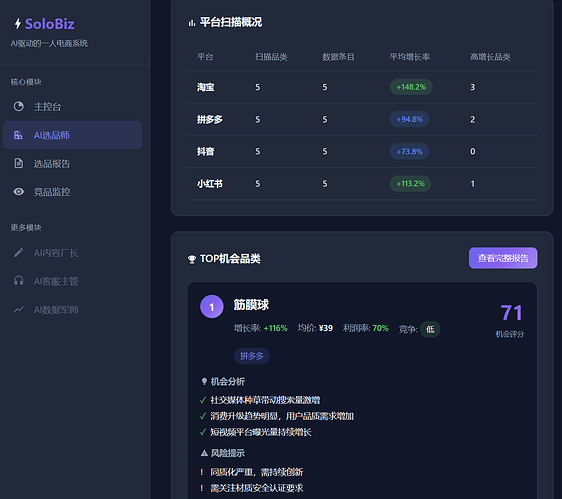Viewport: 562px width, 499px height.
Task: Click the 小红书 platform row name
Action: pos(210,184)
